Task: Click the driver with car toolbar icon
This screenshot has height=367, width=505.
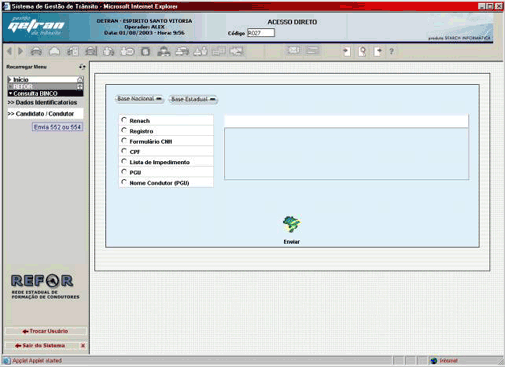Action: pos(164,51)
